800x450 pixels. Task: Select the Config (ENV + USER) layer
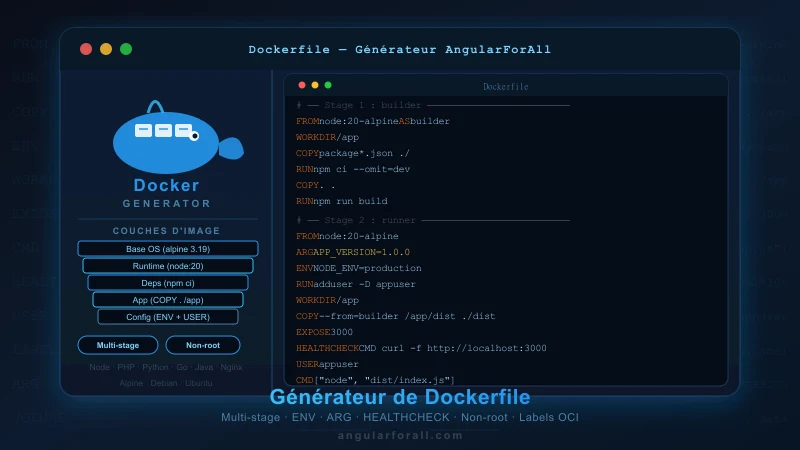click(x=168, y=317)
